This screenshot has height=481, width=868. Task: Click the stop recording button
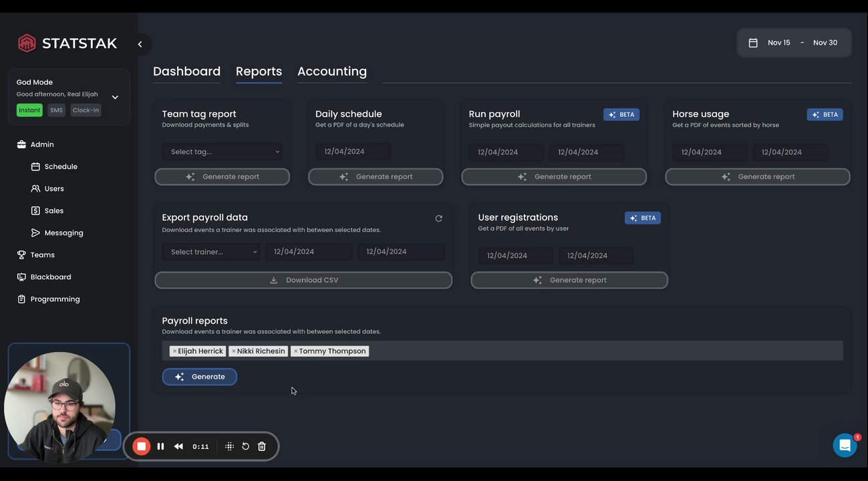[x=141, y=446]
